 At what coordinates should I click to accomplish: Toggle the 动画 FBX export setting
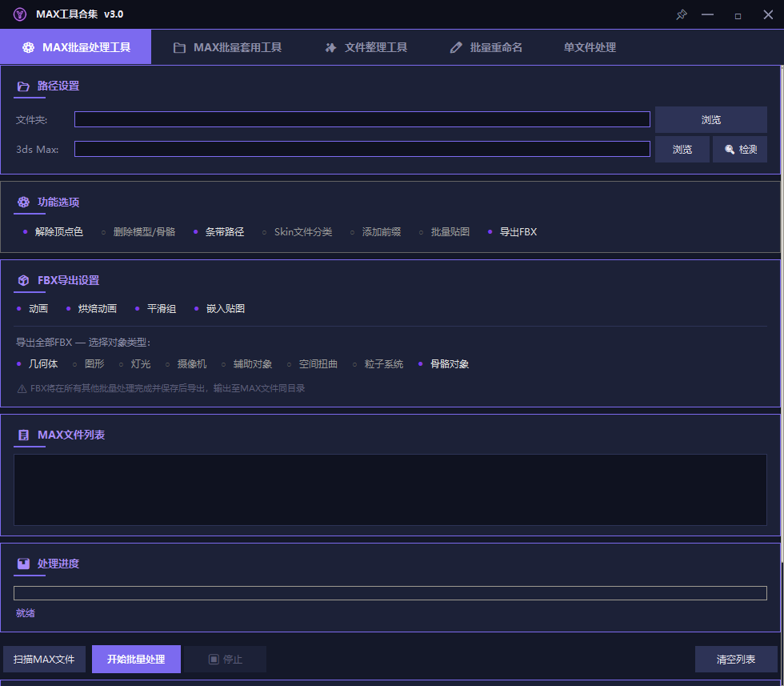[x=33, y=309]
